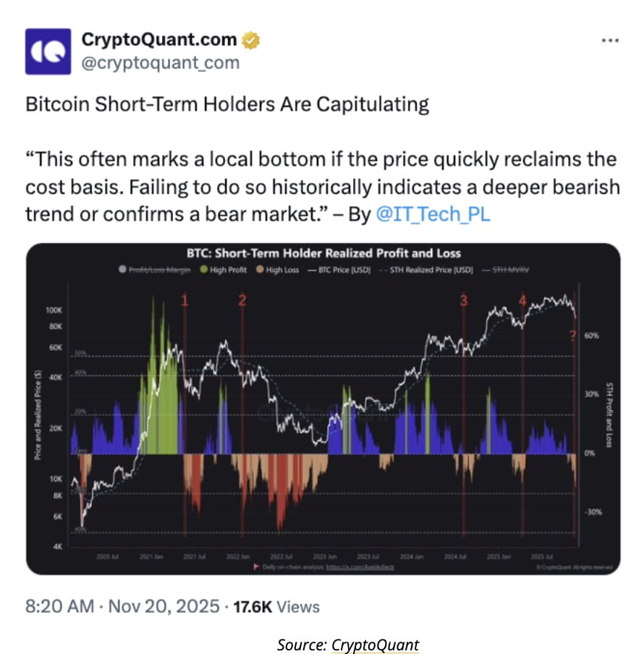Toggle STH Realized Price [USD] legend entry
This screenshot has height=654, width=644.
(x=426, y=270)
